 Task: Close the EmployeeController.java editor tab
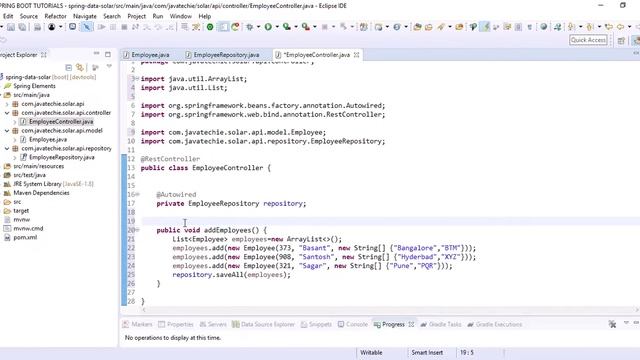point(356,55)
